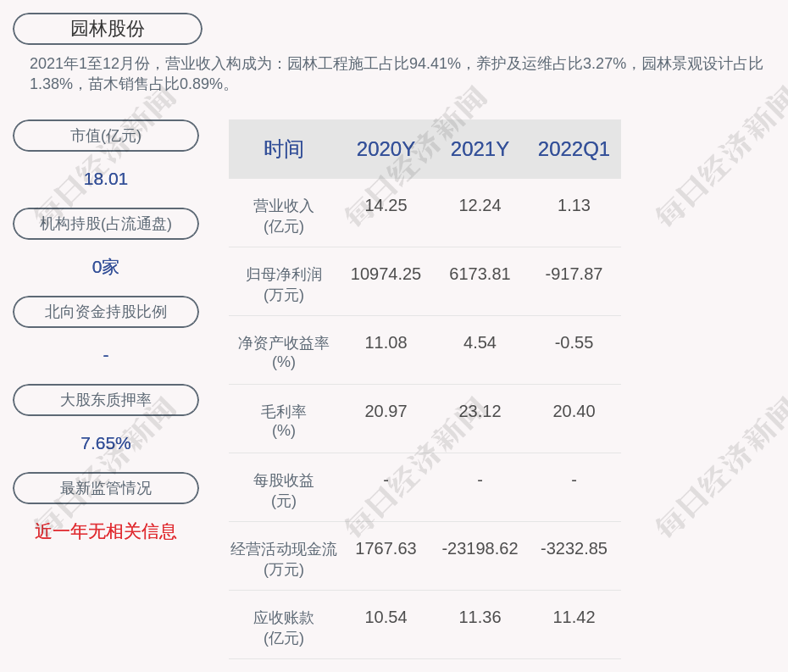Click the dash under 北向资金持股比例

pyautogui.click(x=106, y=355)
